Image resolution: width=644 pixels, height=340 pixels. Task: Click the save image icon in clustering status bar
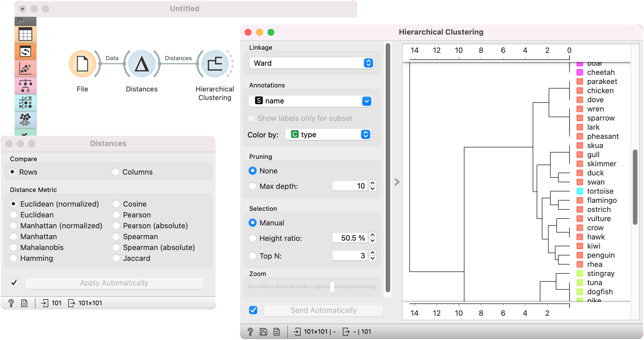(263, 331)
